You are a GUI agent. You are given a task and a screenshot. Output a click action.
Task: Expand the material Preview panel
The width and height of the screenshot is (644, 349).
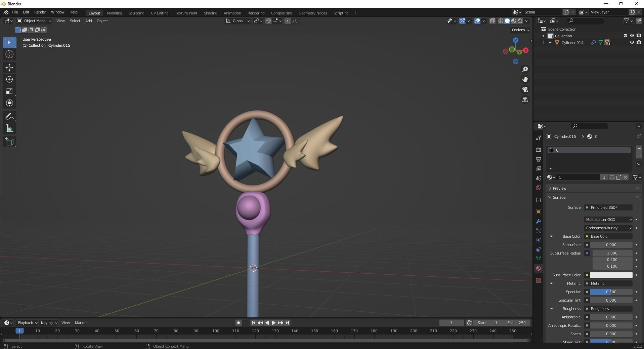point(559,188)
